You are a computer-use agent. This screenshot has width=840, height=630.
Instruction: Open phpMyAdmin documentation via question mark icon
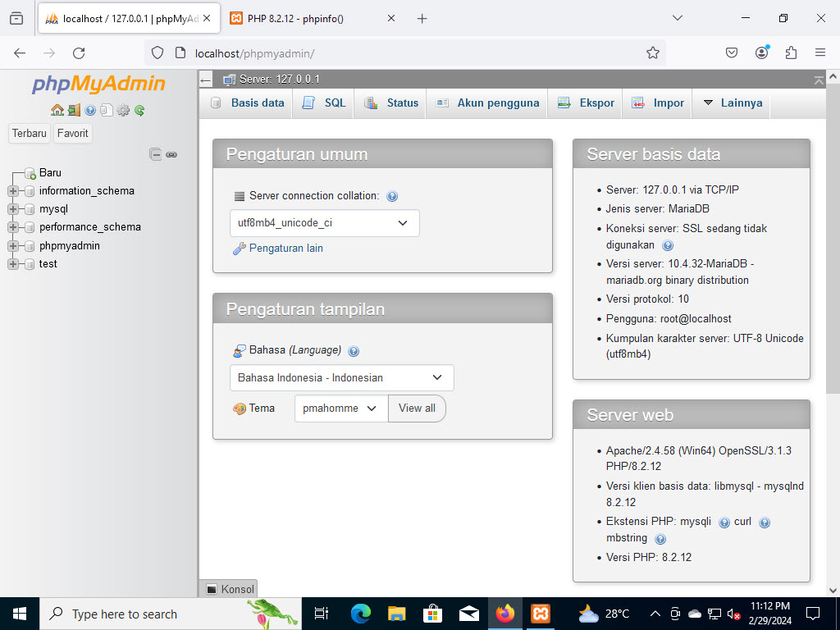(x=90, y=110)
